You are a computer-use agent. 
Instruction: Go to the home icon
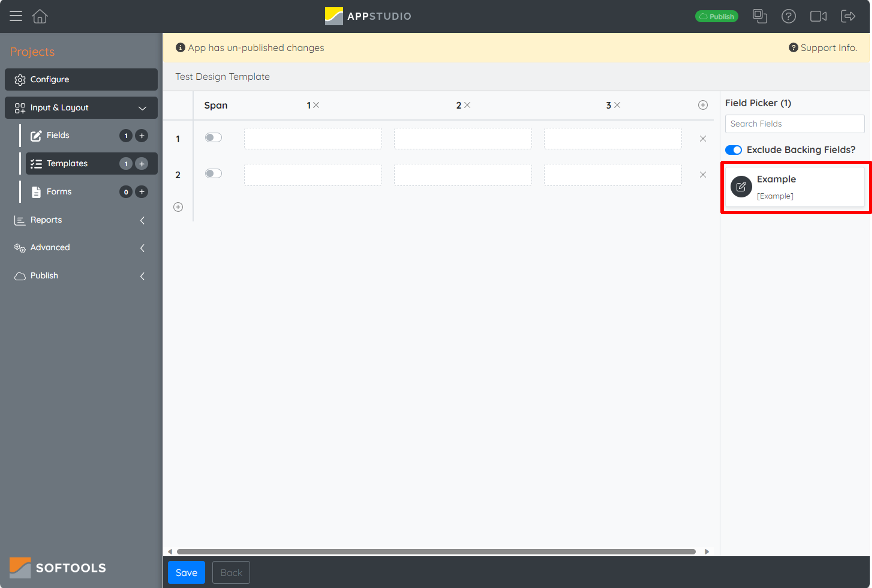40,16
